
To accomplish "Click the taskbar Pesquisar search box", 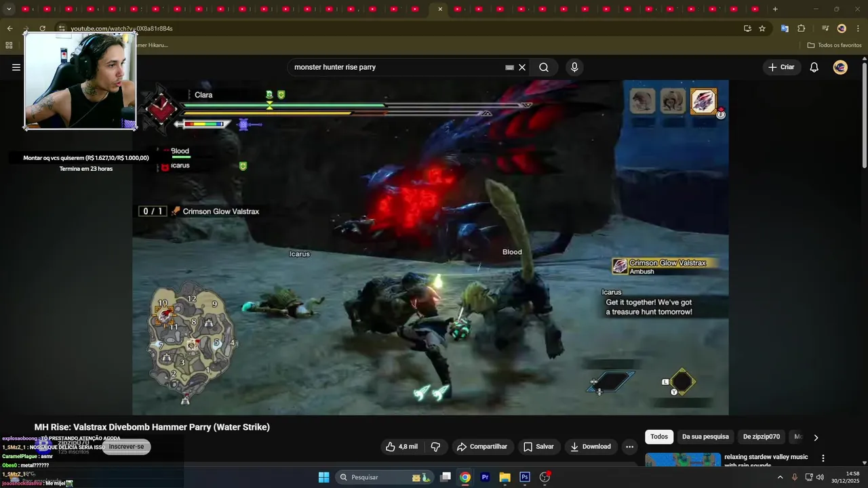I will coord(384,477).
